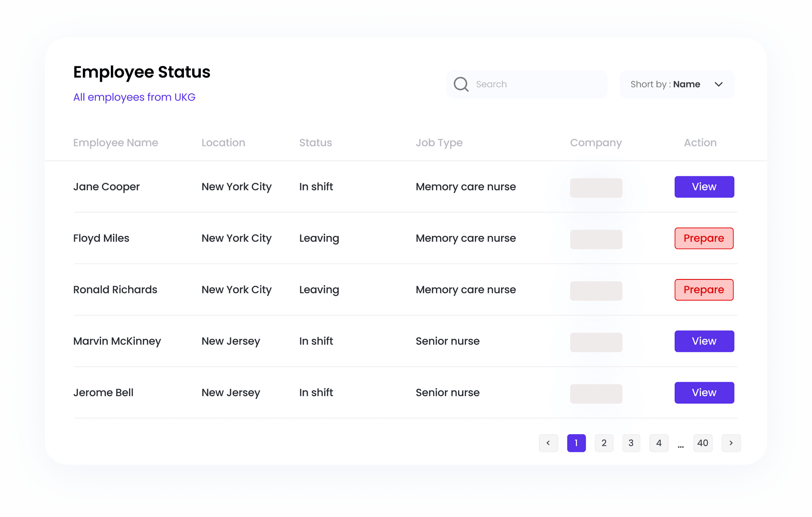View Jerome Bell's details

point(704,393)
